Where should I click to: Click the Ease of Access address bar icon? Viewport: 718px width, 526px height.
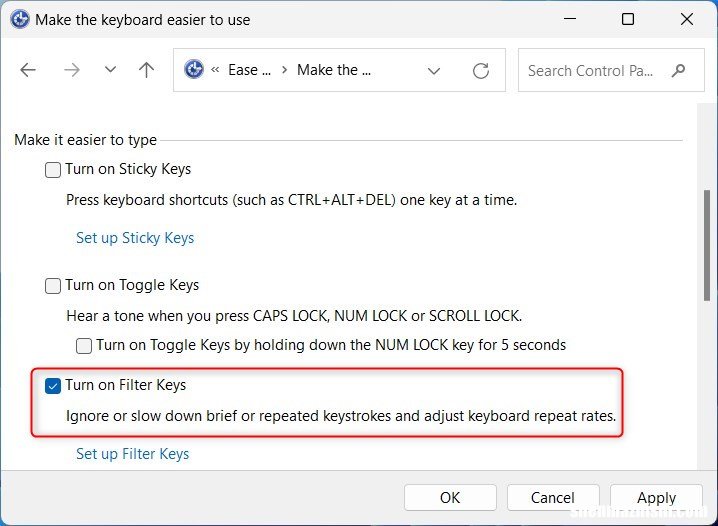click(x=194, y=70)
